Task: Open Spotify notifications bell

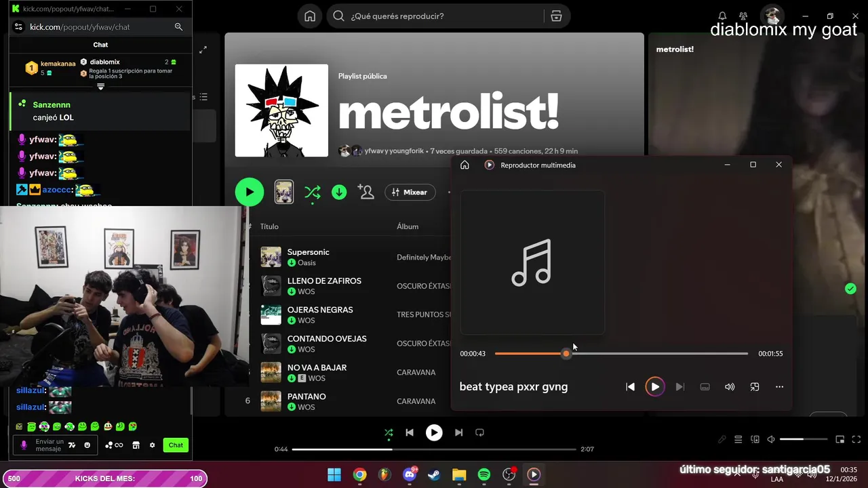Action: pos(722,16)
